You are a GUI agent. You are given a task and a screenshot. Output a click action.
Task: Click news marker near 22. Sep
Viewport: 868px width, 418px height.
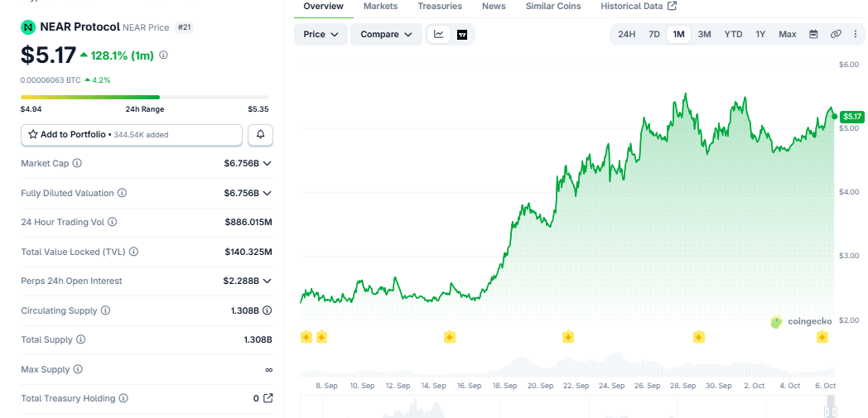pos(567,337)
